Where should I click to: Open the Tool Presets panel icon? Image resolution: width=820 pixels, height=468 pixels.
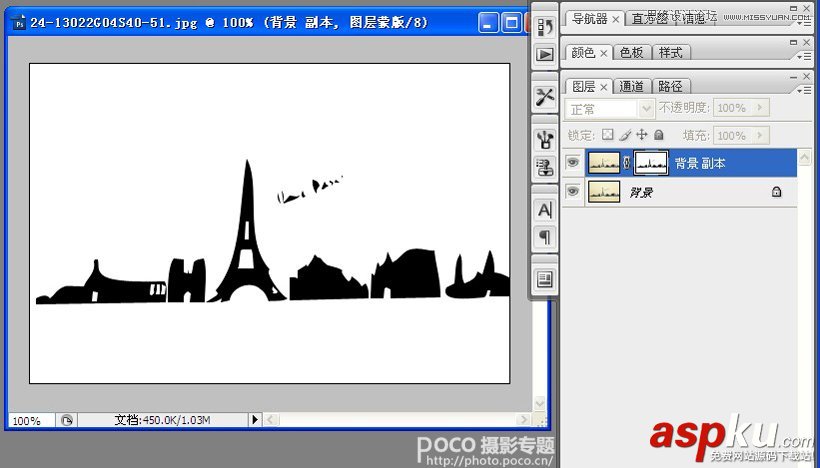pyautogui.click(x=545, y=97)
